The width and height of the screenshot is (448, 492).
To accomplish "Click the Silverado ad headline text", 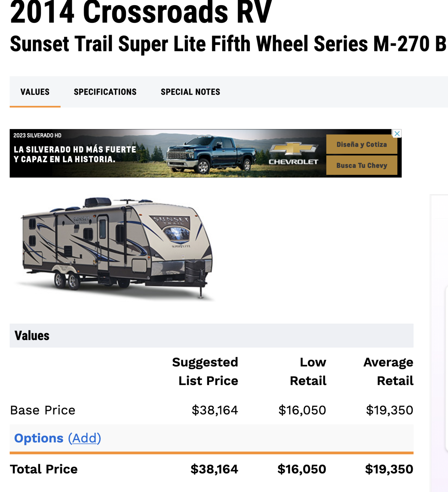I will (x=75, y=154).
